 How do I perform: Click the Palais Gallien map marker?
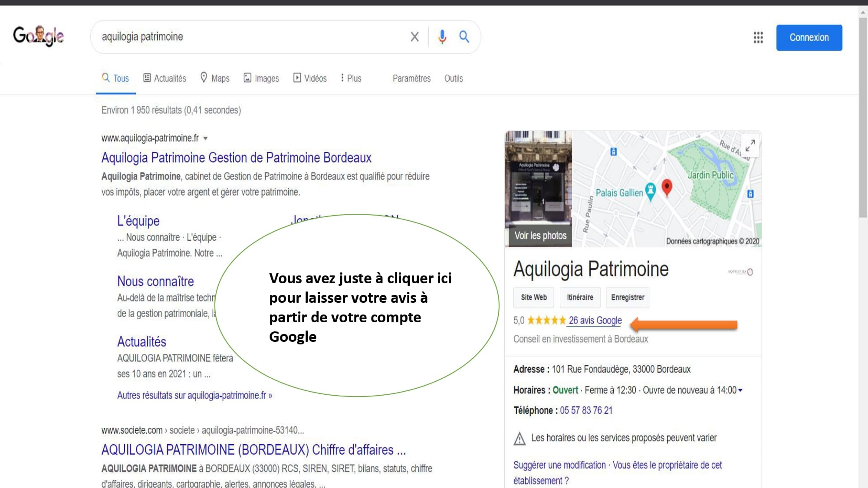(x=650, y=192)
